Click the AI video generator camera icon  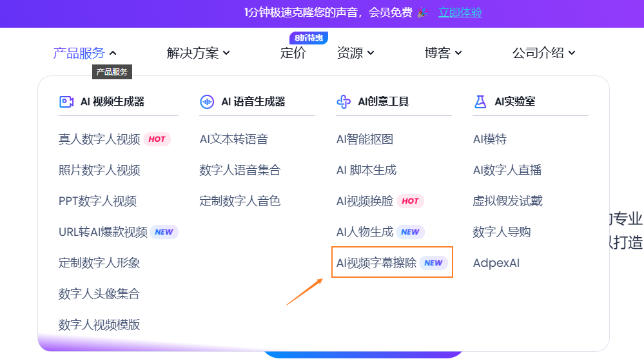(66, 101)
